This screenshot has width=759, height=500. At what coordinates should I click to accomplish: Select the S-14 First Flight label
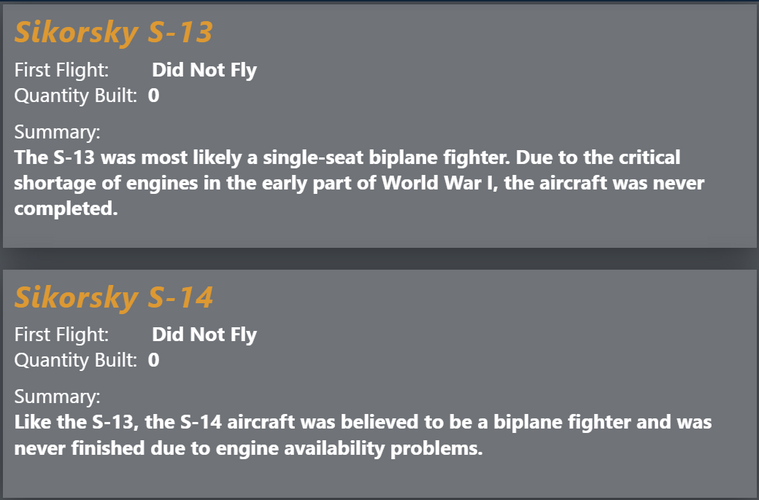tap(61, 334)
